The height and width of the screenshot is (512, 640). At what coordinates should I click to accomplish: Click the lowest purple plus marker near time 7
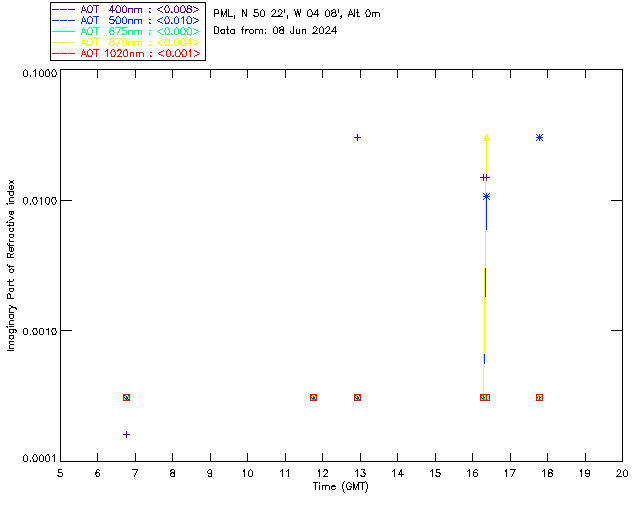[127, 434]
